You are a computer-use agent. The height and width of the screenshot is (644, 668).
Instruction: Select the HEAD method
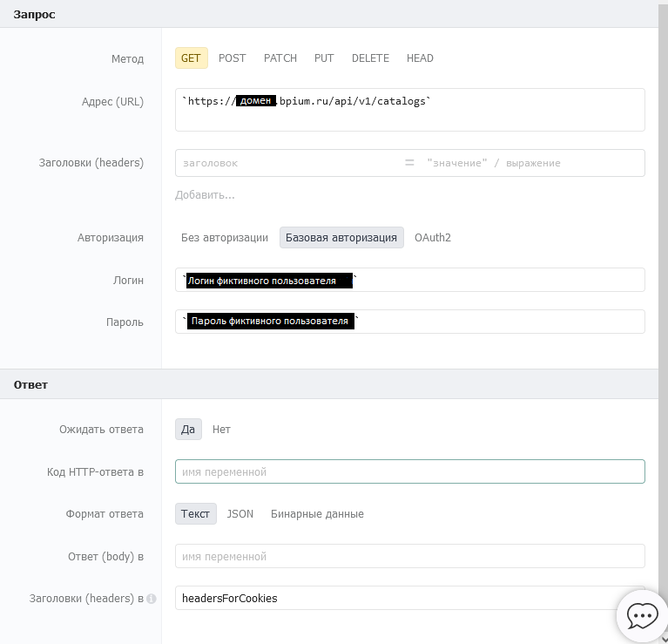pos(420,58)
